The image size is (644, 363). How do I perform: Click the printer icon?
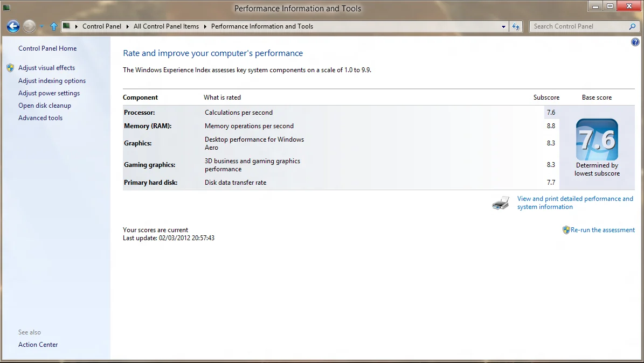501,203
